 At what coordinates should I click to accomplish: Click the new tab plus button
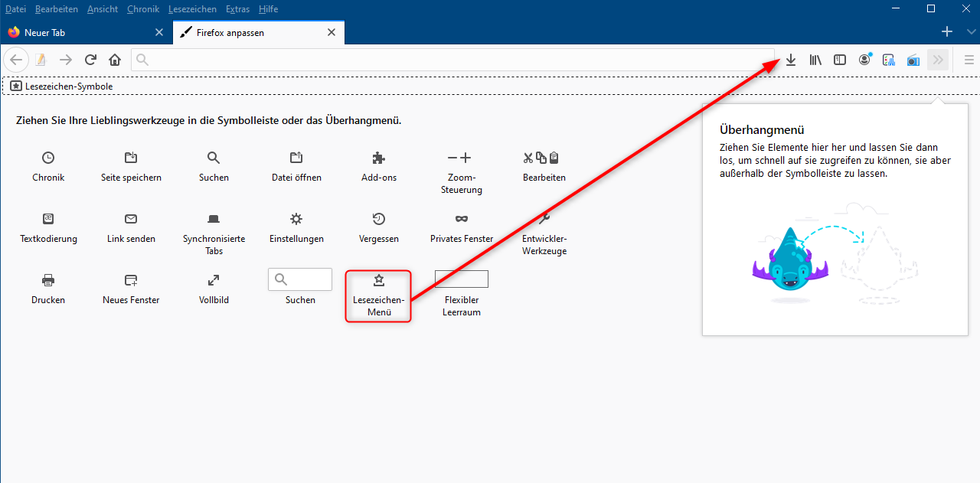(947, 32)
